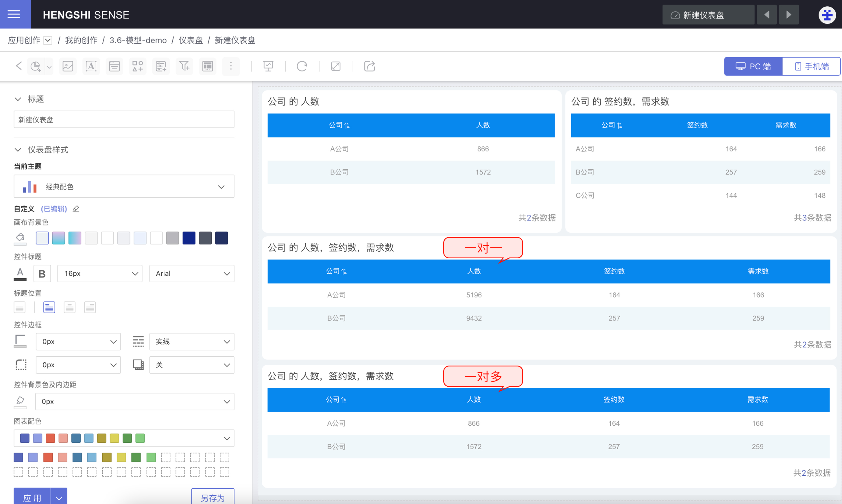The image size is (842, 504).
Task: Choose the pink-teal gradient background swatch
Action: click(58, 238)
